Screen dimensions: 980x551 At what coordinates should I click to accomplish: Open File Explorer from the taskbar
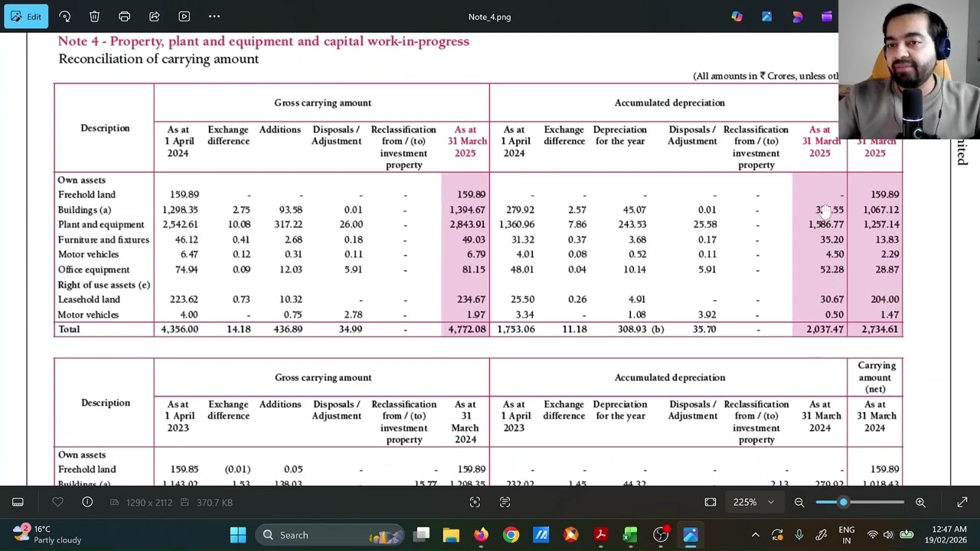pos(451,535)
